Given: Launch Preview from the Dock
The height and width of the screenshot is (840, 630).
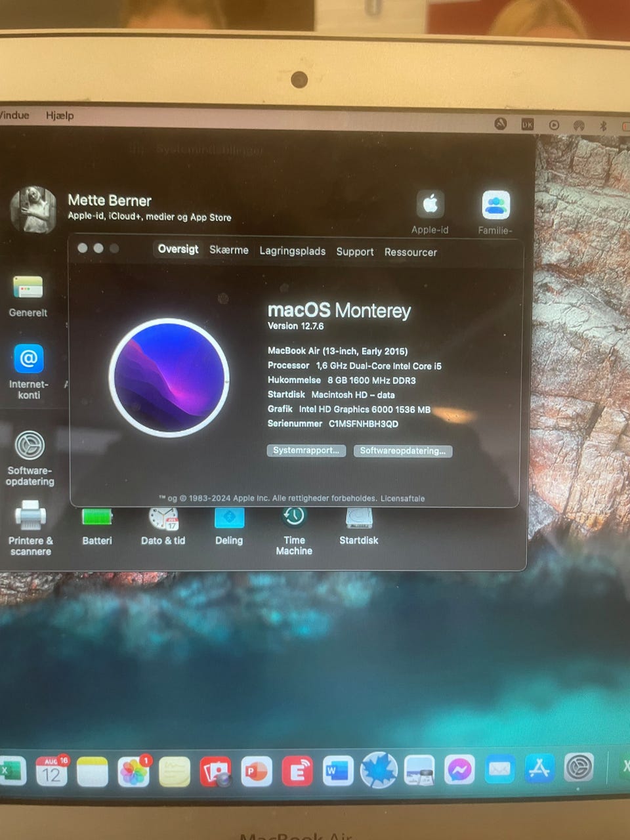Looking at the screenshot, I should coord(419,770).
